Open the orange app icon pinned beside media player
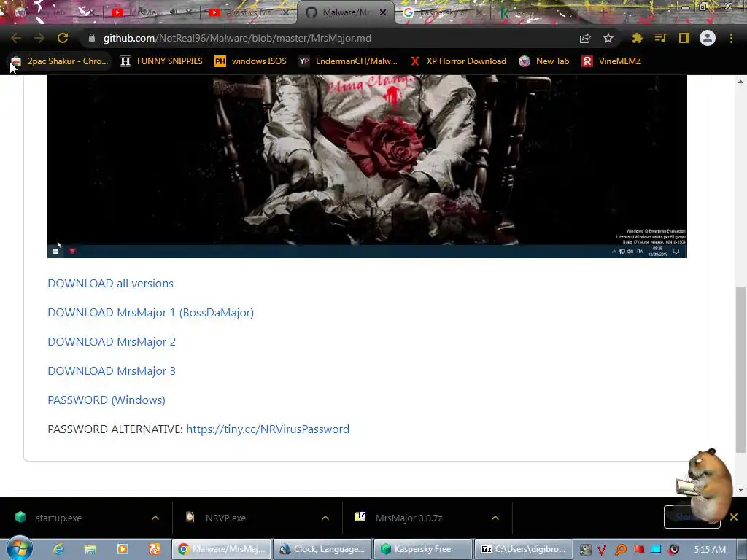747x560 pixels. pos(155,549)
